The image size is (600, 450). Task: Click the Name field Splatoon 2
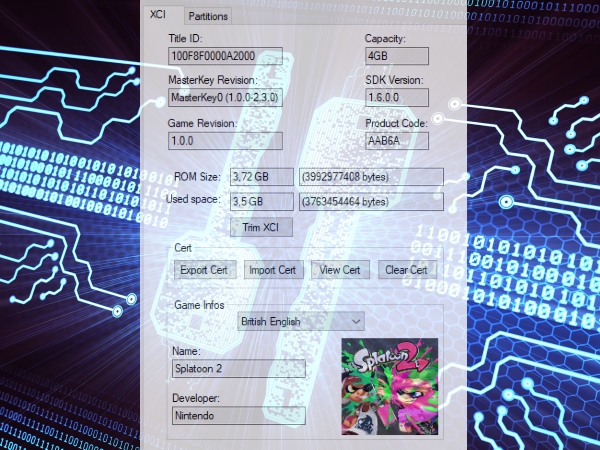[239, 368]
